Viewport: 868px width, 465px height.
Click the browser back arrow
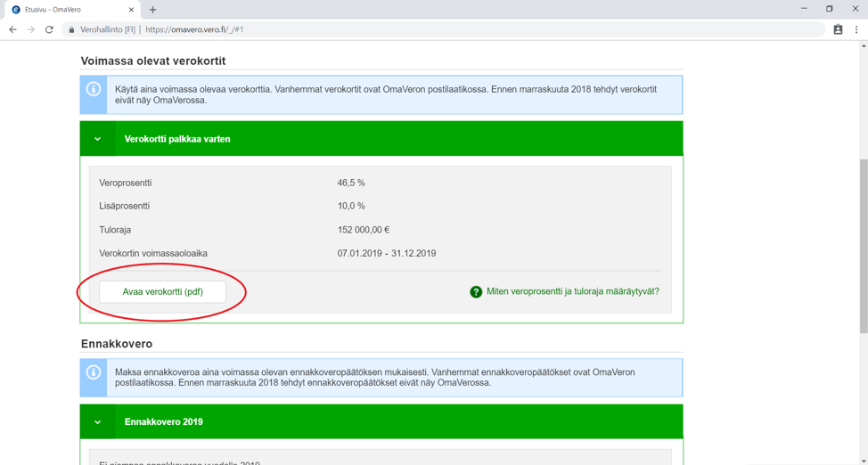12,29
